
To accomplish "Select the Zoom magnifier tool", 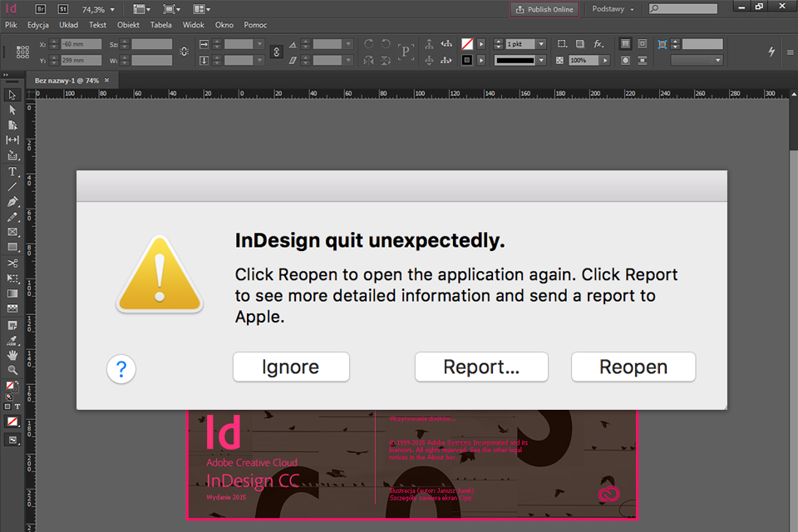I will [12, 370].
